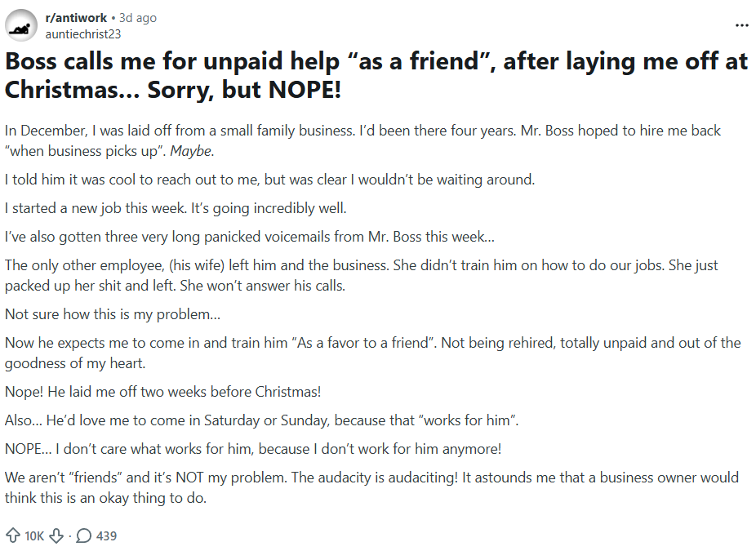Image resolution: width=756 pixels, height=551 pixels.
Task: Click the 10K vote score
Action: 34,535
